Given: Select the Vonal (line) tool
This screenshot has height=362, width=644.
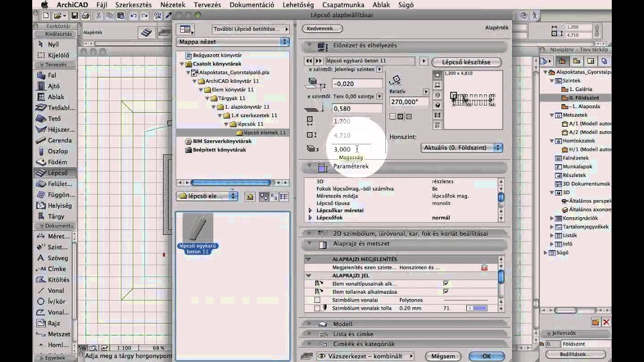Looking at the screenshot, I should (53, 291).
